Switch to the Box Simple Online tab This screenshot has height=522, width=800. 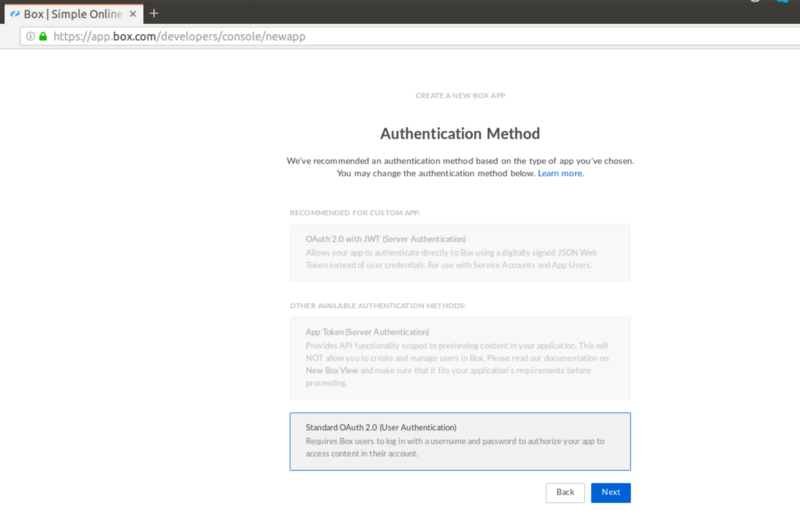[74, 14]
